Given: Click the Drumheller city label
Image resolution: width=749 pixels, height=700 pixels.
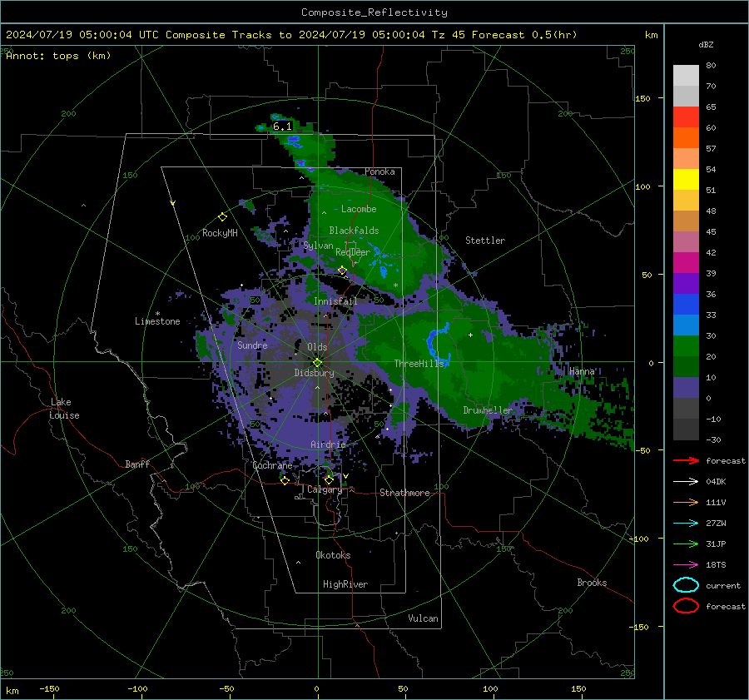Looking at the screenshot, I should pyautogui.click(x=488, y=410).
